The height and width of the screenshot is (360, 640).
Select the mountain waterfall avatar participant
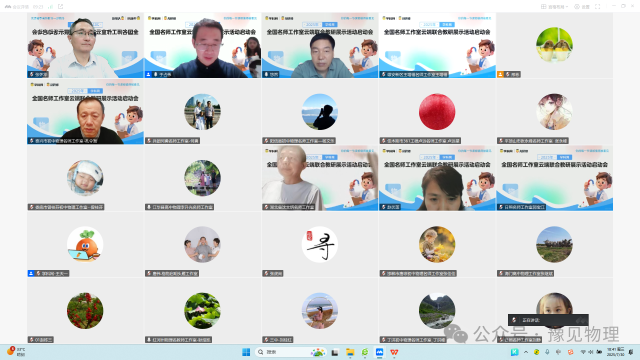click(x=437, y=311)
